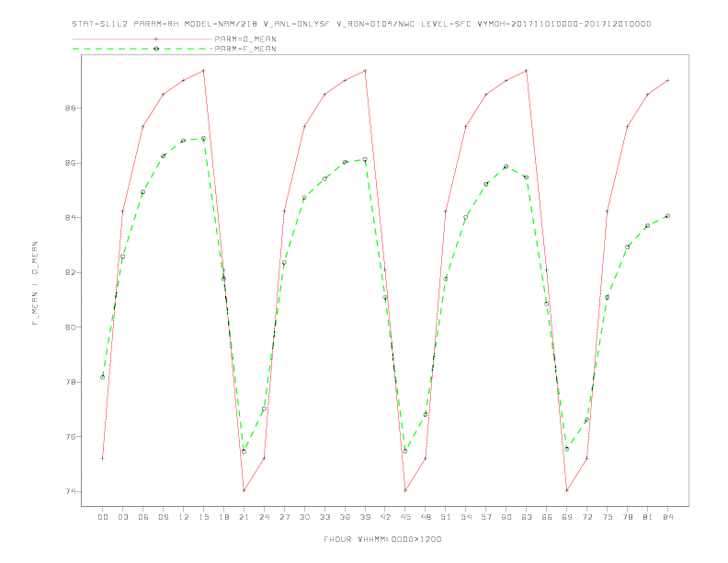Click the red O_MEAN minimum marker at hour 69

(x=567, y=490)
